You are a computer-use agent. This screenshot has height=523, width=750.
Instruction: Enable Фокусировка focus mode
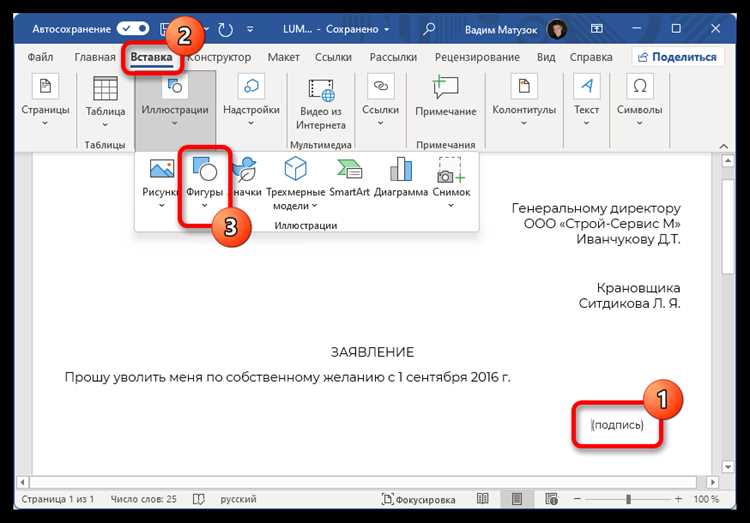click(419, 499)
